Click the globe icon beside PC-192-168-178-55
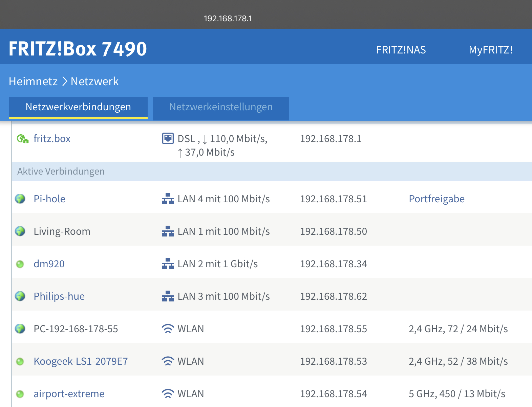 click(x=20, y=329)
